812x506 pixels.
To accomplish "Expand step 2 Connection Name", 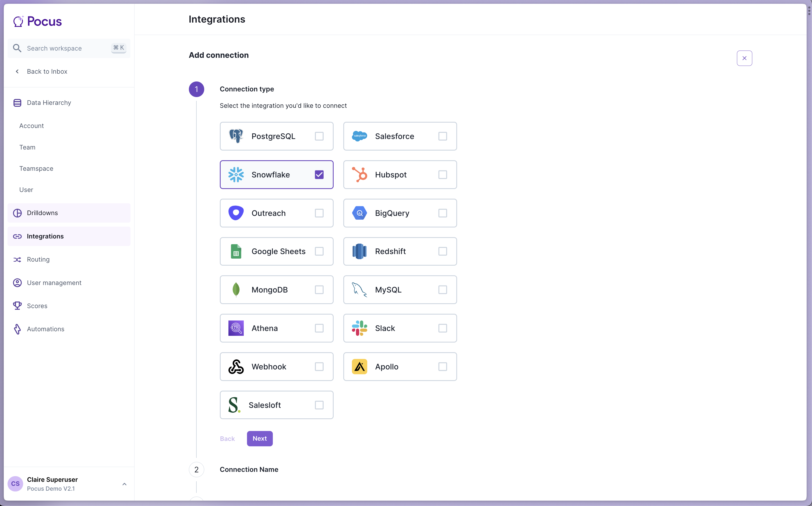I will click(249, 469).
